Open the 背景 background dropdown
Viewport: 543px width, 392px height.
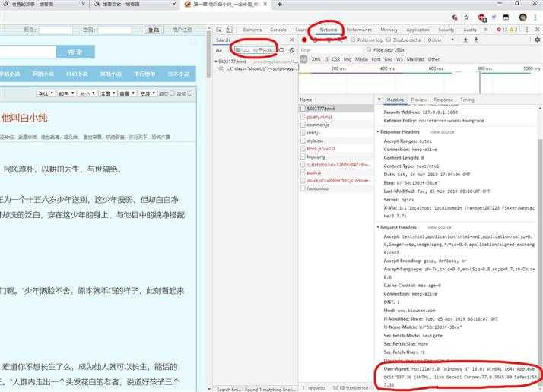pos(127,93)
